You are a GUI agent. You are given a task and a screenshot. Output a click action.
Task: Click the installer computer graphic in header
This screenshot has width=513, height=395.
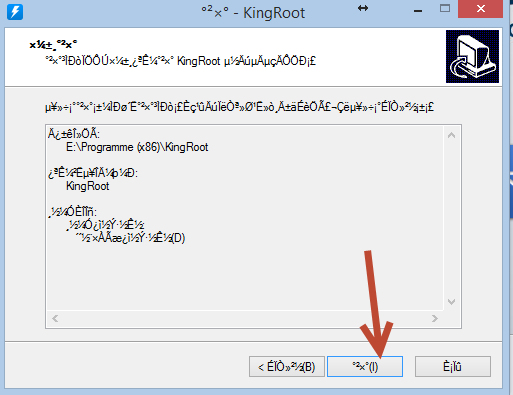click(x=472, y=56)
